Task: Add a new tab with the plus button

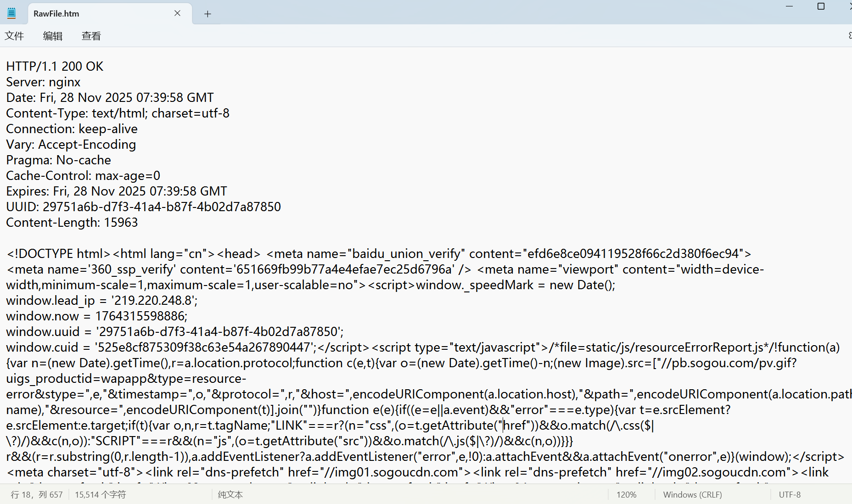Action: (x=207, y=14)
